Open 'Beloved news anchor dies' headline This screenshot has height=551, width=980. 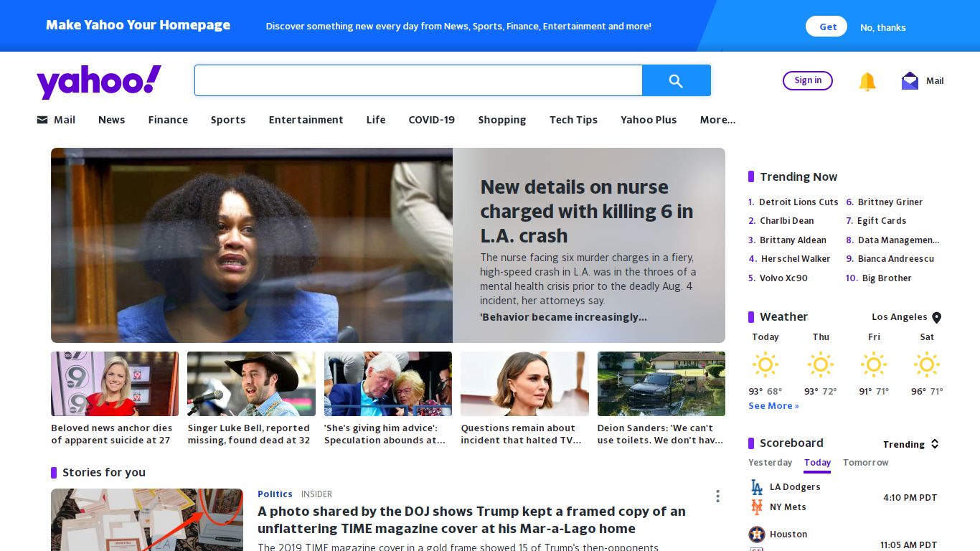click(x=112, y=434)
